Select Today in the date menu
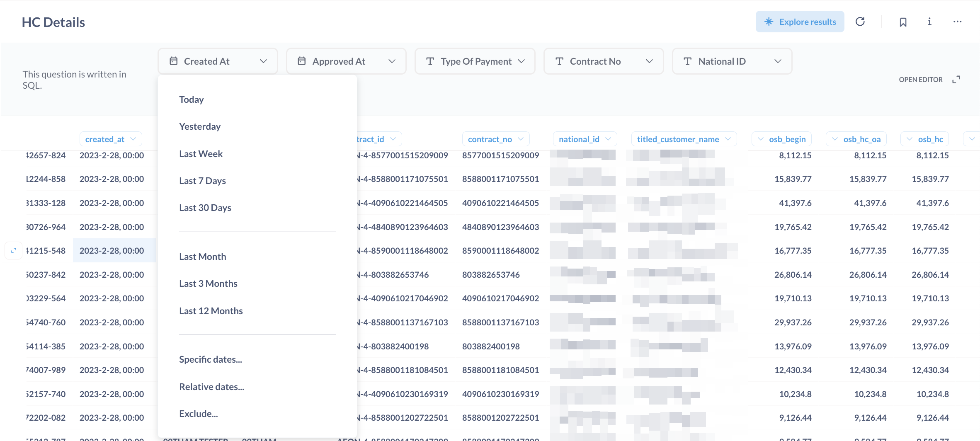The image size is (980, 441). [x=192, y=99]
